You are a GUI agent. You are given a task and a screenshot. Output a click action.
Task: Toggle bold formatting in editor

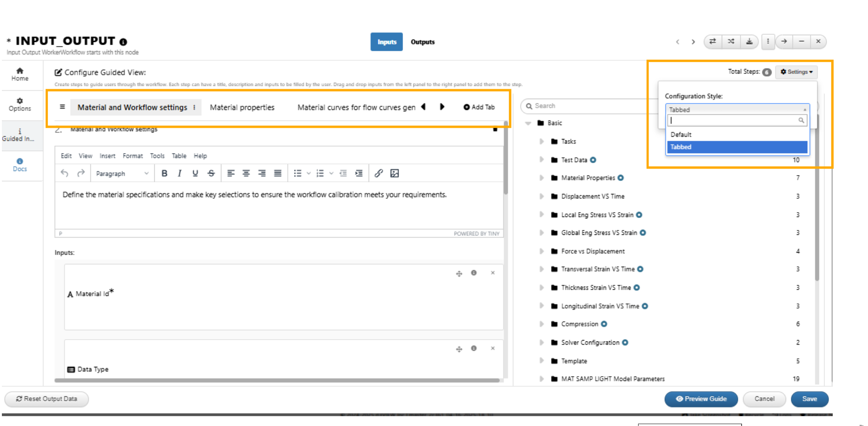click(164, 173)
